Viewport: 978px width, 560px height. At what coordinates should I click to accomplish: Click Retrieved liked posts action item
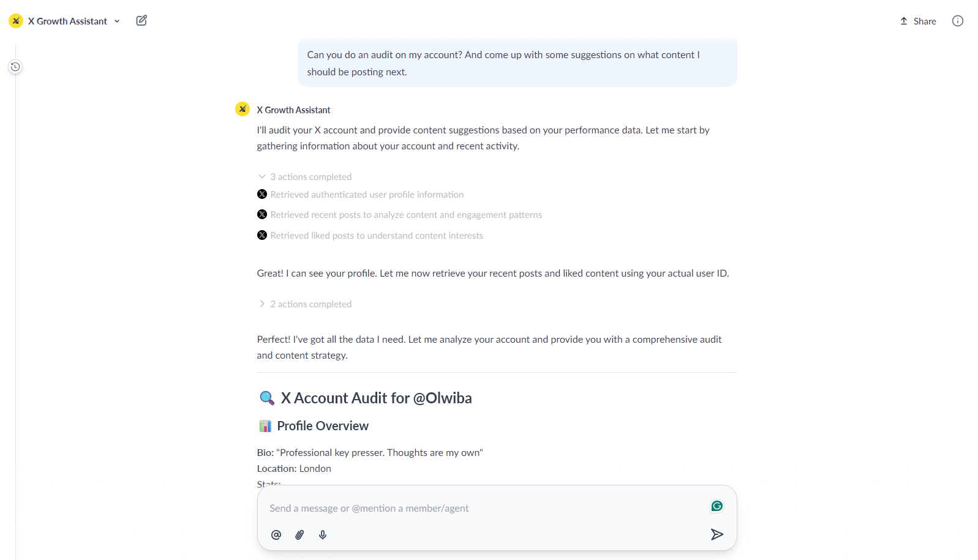coord(376,236)
